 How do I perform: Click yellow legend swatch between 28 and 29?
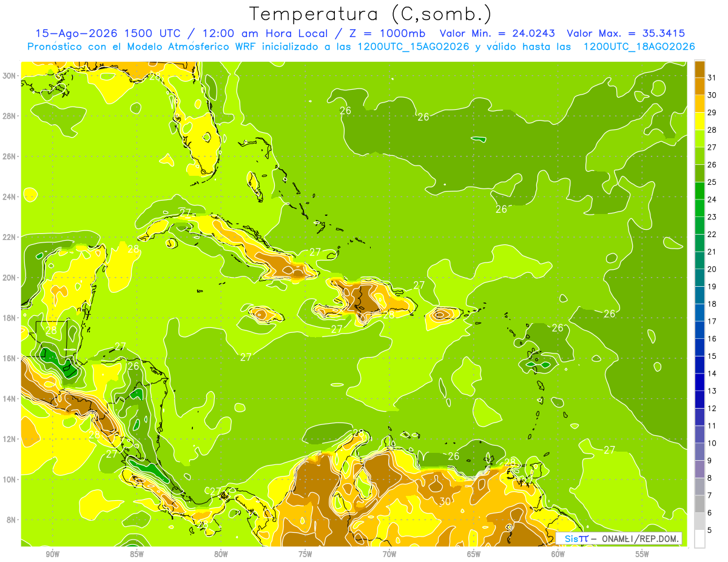pyautogui.click(x=699, y=121)
